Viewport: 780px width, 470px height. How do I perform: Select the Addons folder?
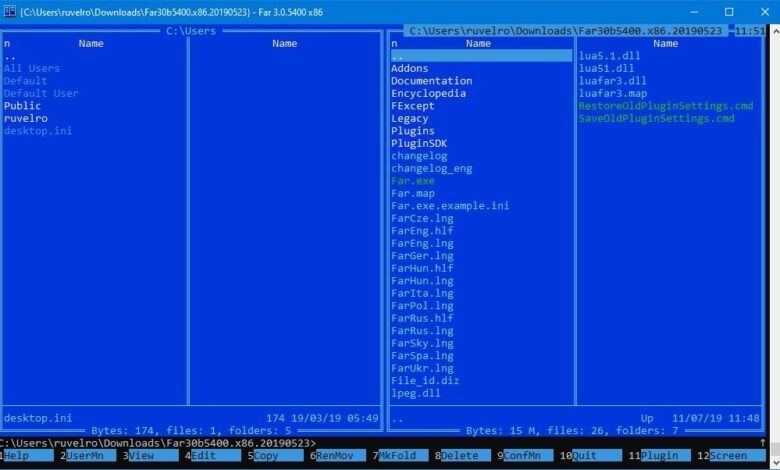click(x=409, y=69)
